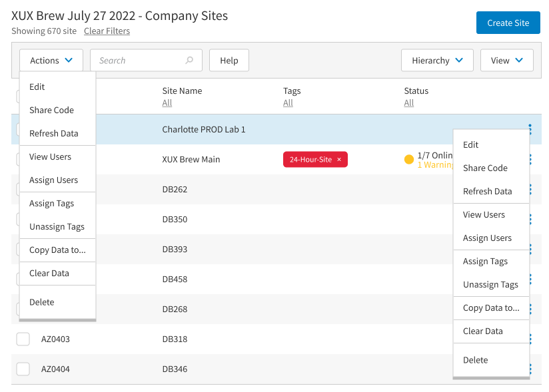
Task: Open the All filter under Site Name
Action: click(167, 102)
